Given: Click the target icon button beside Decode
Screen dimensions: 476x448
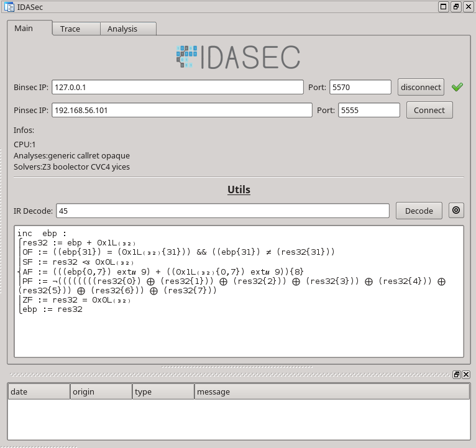Looking at the screenshot, I should [456, 211].
